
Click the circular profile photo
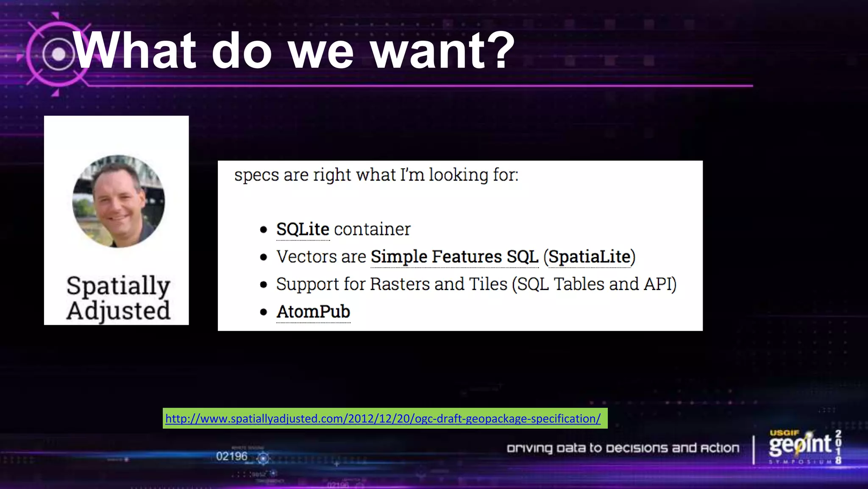click(119, 201)
